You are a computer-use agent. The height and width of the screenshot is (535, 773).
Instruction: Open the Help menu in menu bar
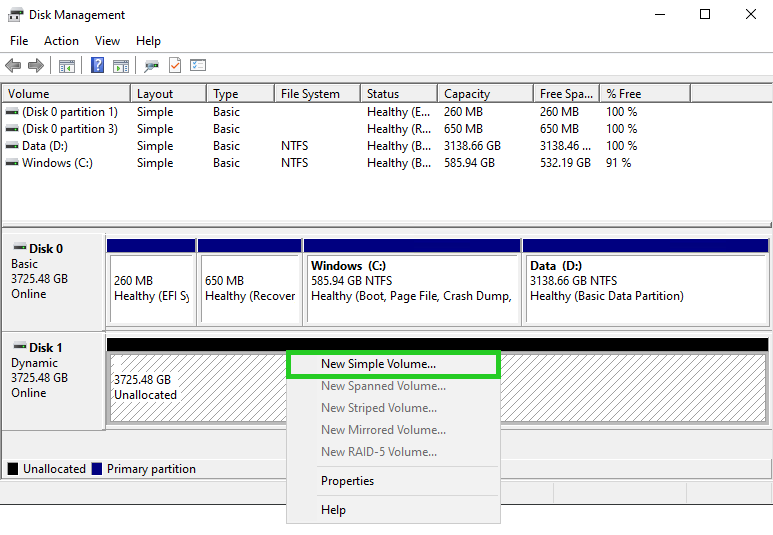pyautogui.click(x=148, y=41)
